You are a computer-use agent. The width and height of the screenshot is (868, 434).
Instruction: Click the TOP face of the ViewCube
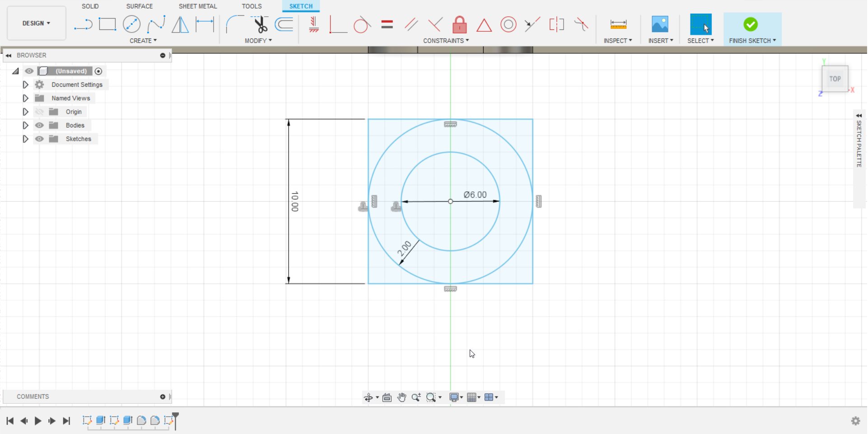[835, 79]
